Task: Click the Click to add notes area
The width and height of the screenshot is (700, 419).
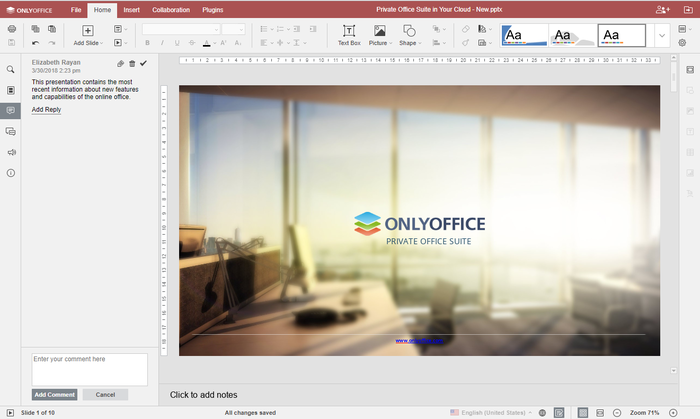Action: click(x=204, y=395)
